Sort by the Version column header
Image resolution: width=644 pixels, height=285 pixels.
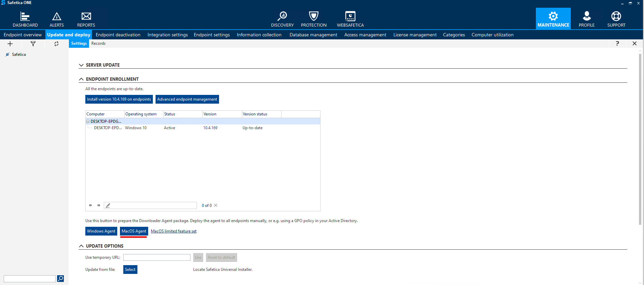(x=222, y=114)
